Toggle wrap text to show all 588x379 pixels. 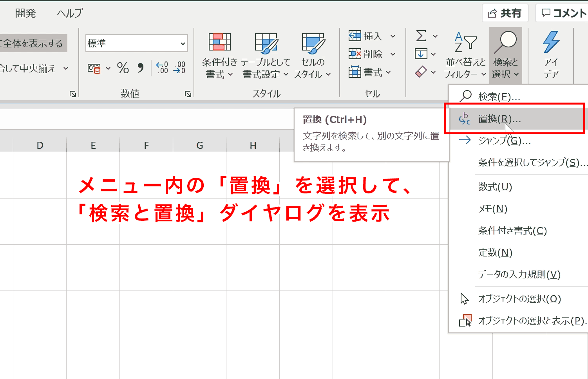click(x=33, y=43)
